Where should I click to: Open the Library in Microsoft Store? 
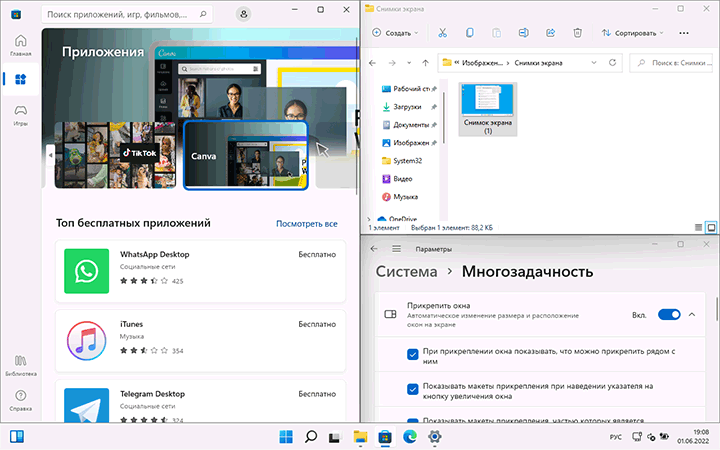click(21, 365)
